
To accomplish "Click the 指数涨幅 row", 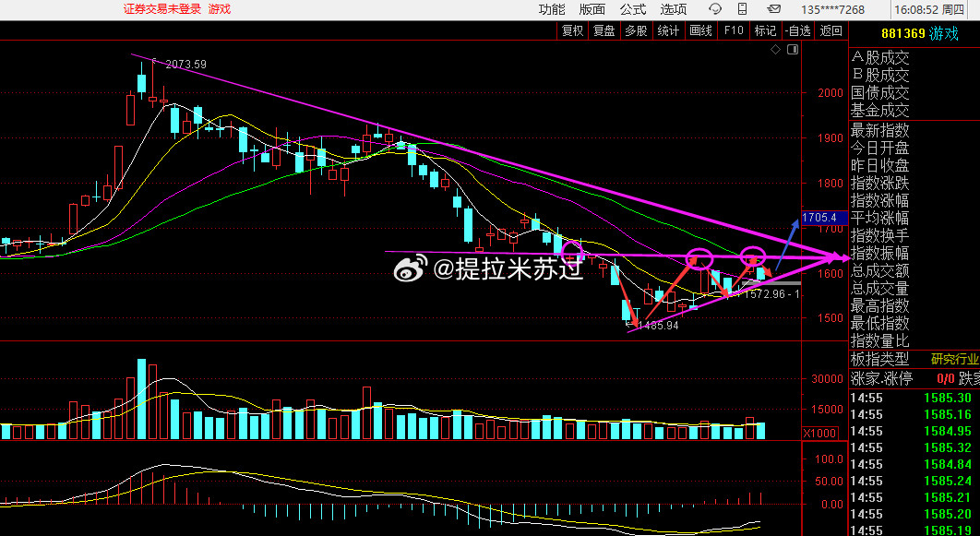I will click(880, 200).
